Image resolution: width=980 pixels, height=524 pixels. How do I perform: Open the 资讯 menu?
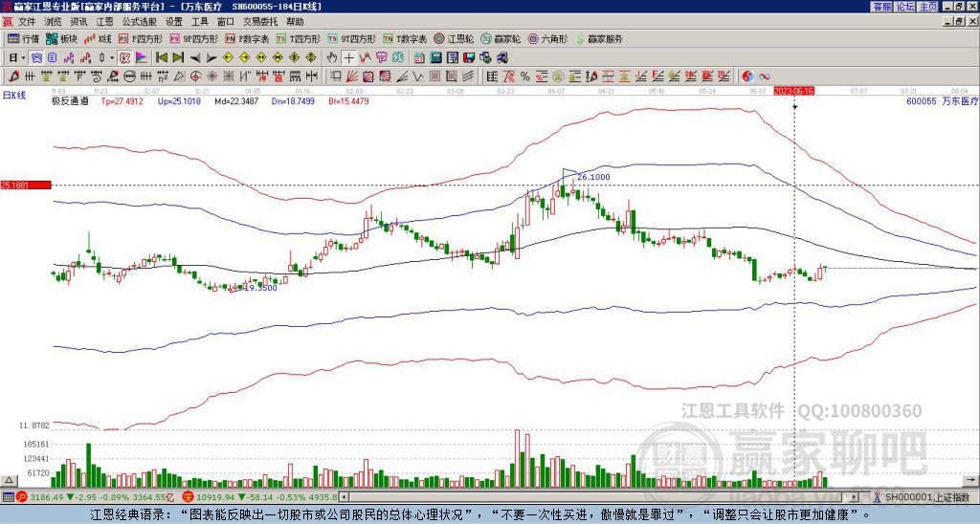(x=78, y=22)
